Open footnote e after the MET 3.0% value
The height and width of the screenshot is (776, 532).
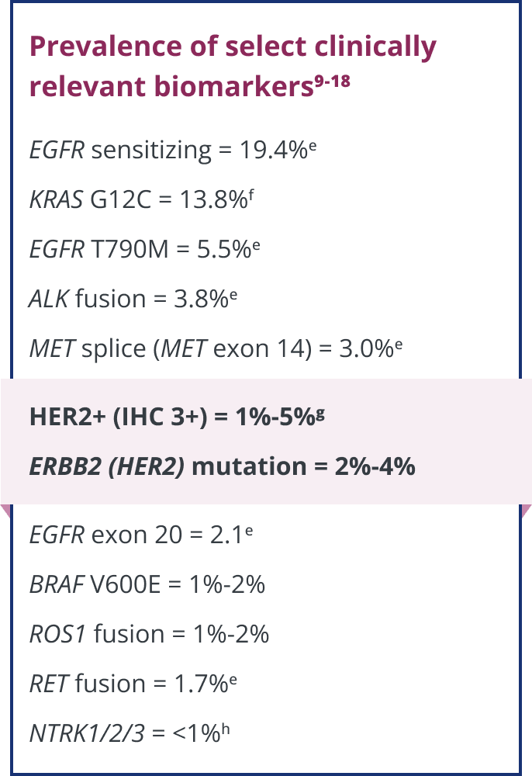point(398,342)
